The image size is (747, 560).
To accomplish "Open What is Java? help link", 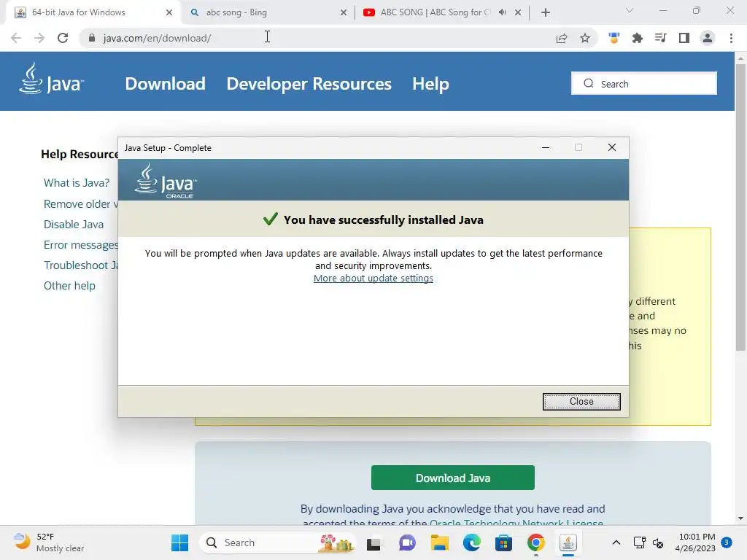I will coord(76,183).
